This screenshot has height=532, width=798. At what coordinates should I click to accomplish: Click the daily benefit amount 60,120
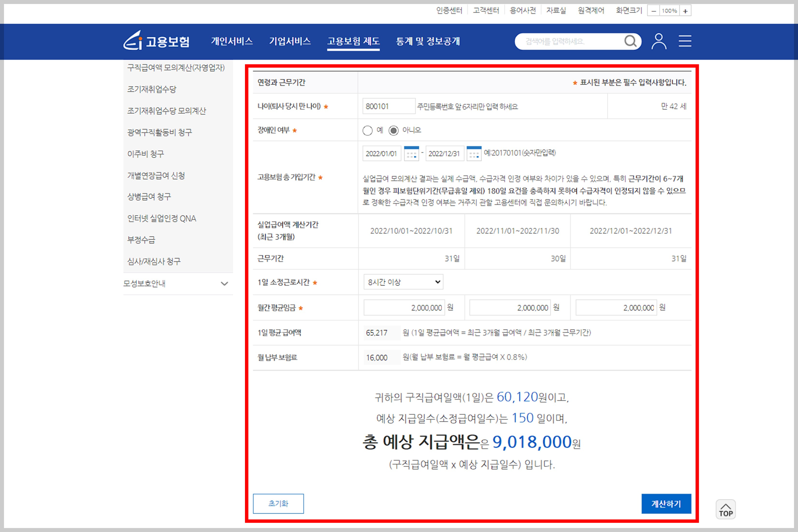(x=517, y=397)
